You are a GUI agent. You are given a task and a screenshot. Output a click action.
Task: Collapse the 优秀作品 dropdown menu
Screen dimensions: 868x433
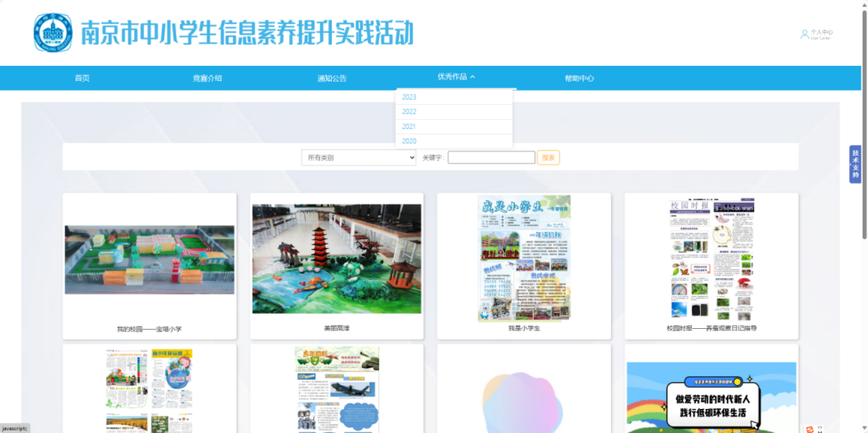coord(456,77)
